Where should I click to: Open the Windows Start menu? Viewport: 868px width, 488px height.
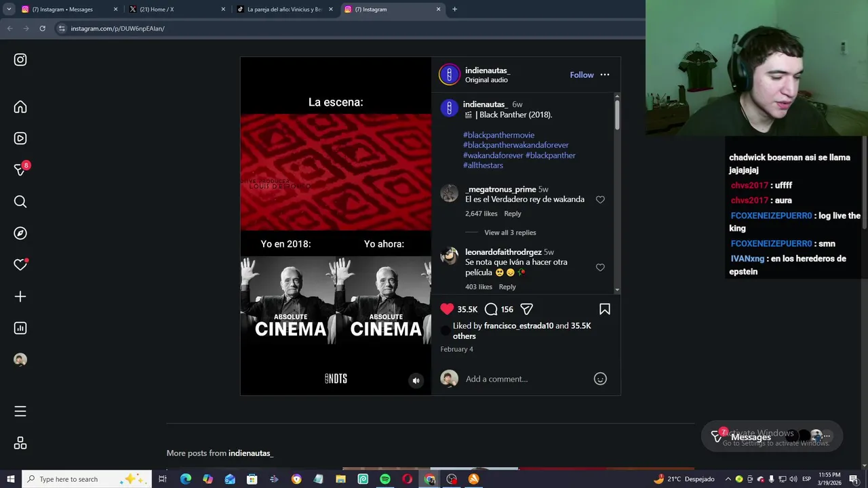[11, 479]
